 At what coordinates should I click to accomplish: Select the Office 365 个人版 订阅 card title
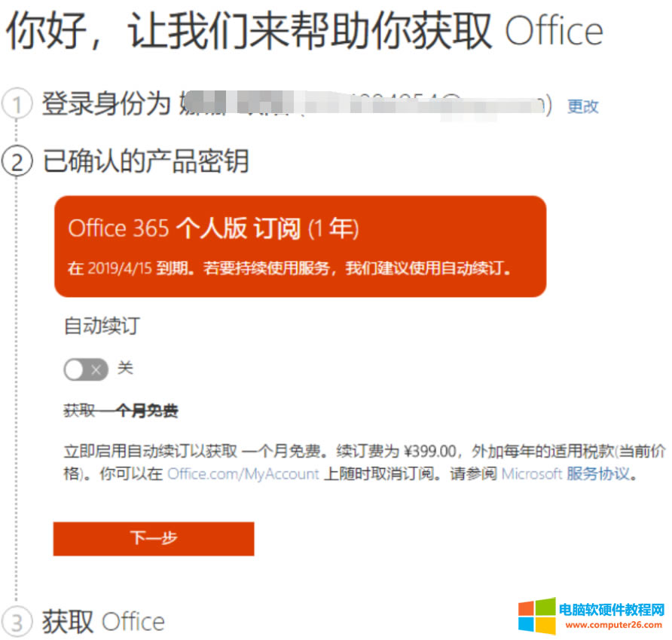point(213,228)
